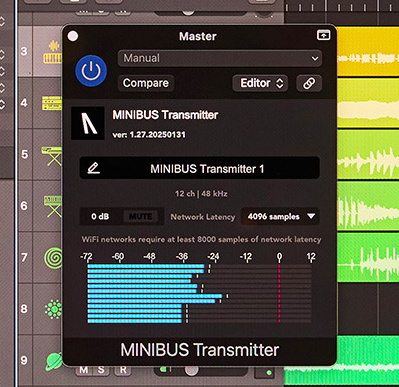This screenshot has height=387, width=399.
Task: Toggle Solo button on bottom track
Action: coord(101,369)
